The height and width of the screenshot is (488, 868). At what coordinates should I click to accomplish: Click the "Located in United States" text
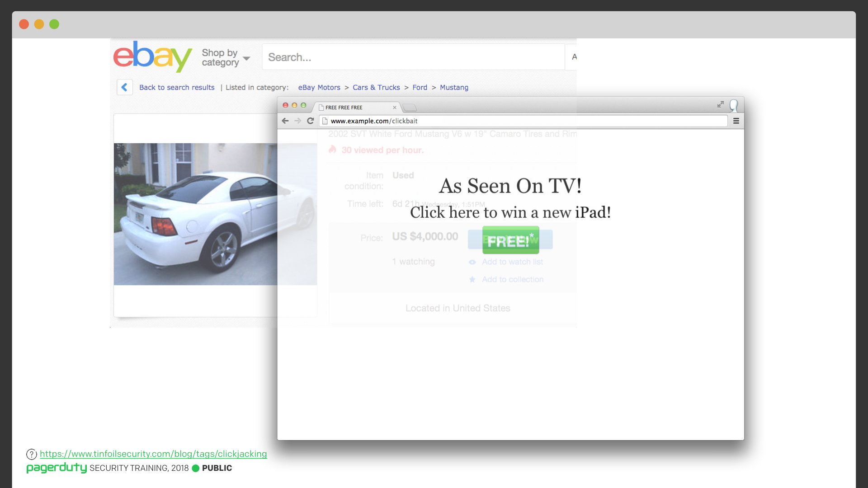(x=458, y=308)
